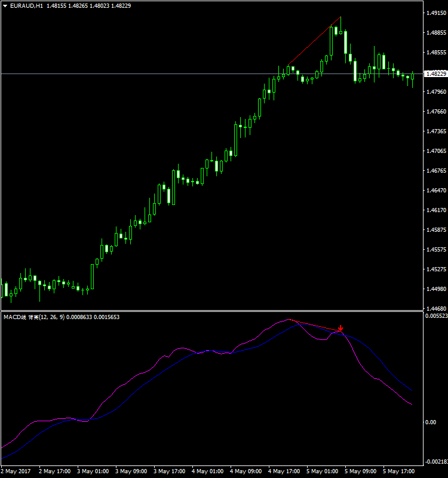
Task: Select the red divergence arrow in MACD window
Action: point(340,328)
